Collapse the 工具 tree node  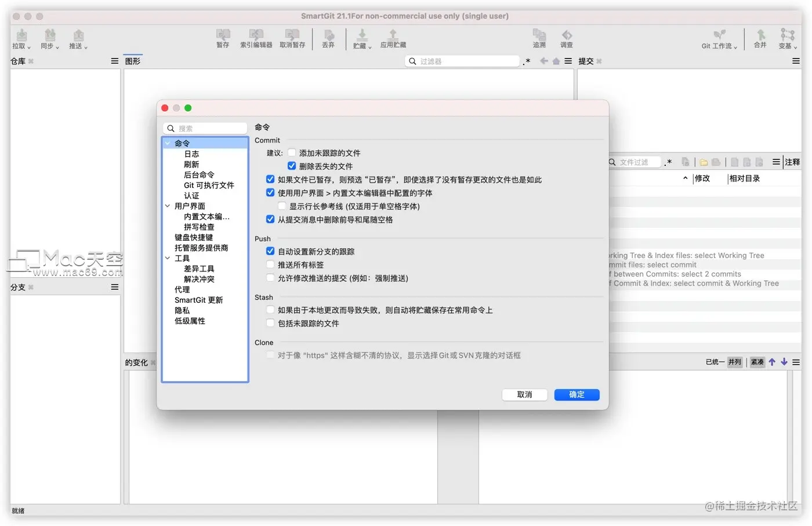168,258
